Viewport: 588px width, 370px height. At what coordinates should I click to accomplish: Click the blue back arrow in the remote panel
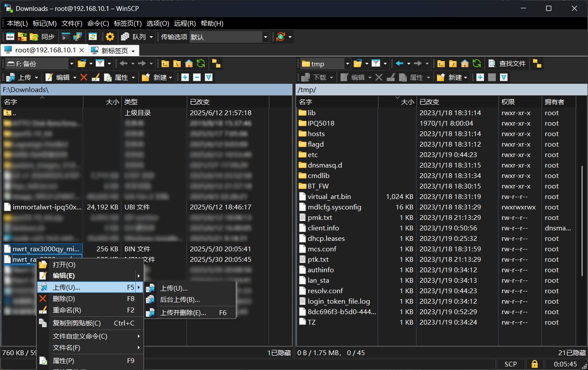pyautogui.click(x=399, y=64)
